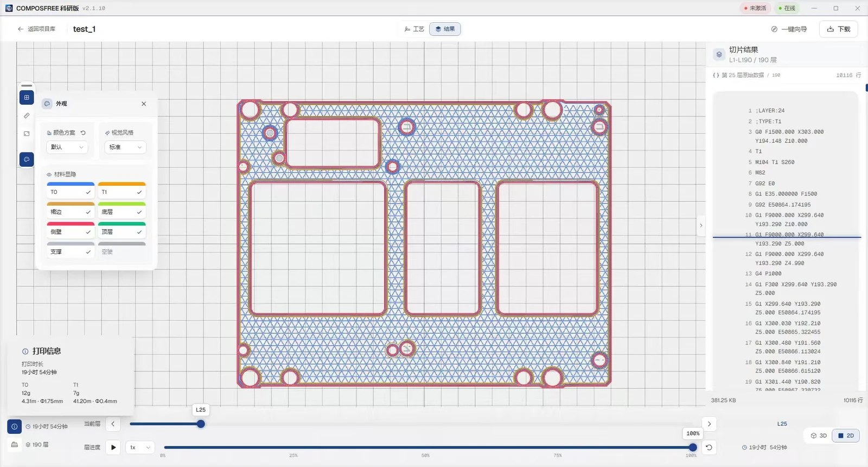
Task: Click the current layer slider handle at L25
Action: 201,424
